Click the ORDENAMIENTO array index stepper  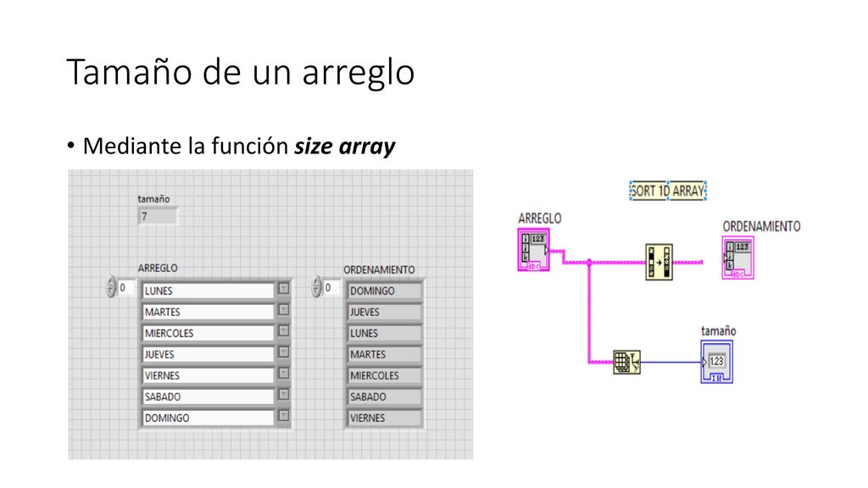pos(317,287)
